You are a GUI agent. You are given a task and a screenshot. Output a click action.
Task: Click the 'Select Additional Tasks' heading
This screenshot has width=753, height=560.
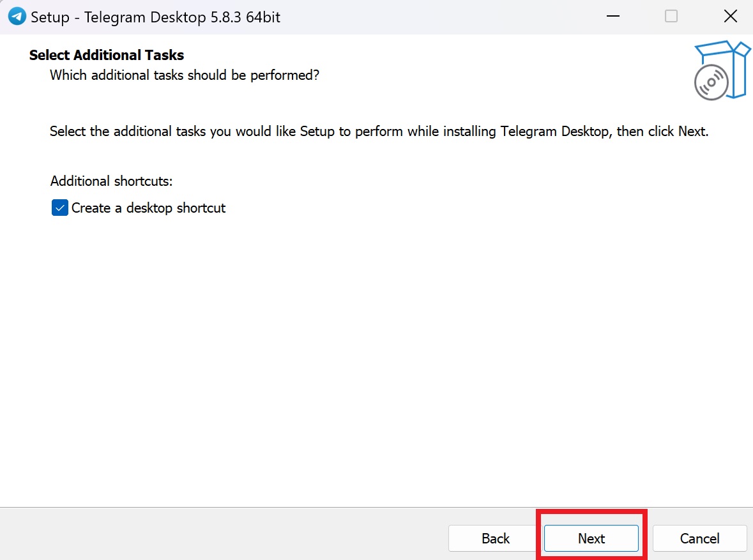[x=107, y=55]
